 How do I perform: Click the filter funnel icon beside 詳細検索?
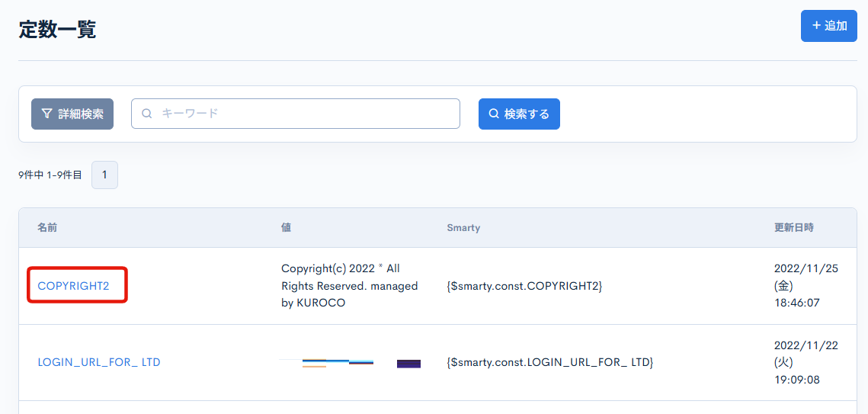(47, 114)
